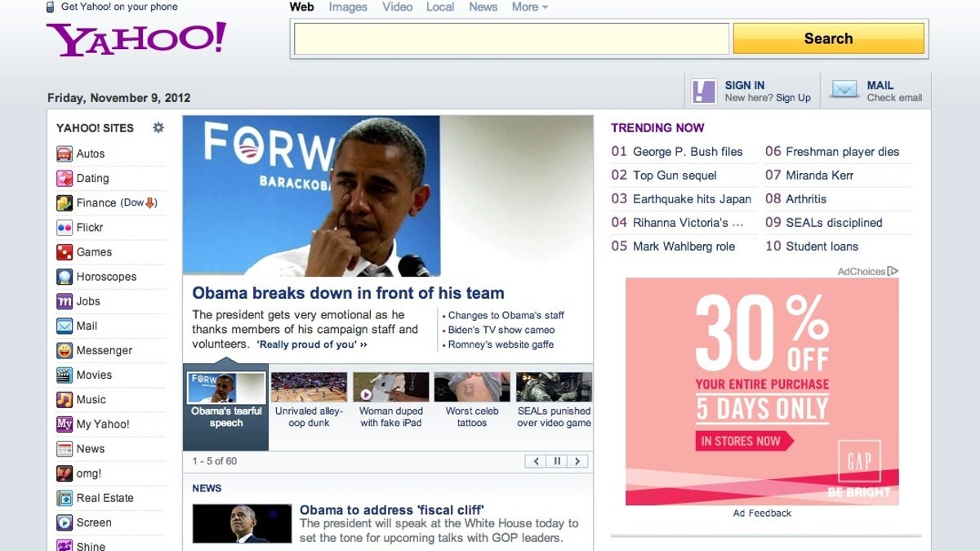Open 'Obama breaks down' headline link

[x=348, y=293]
